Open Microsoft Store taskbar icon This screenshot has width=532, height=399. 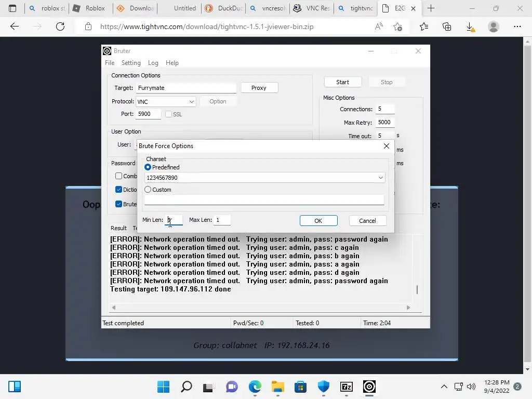coord(300,387)
